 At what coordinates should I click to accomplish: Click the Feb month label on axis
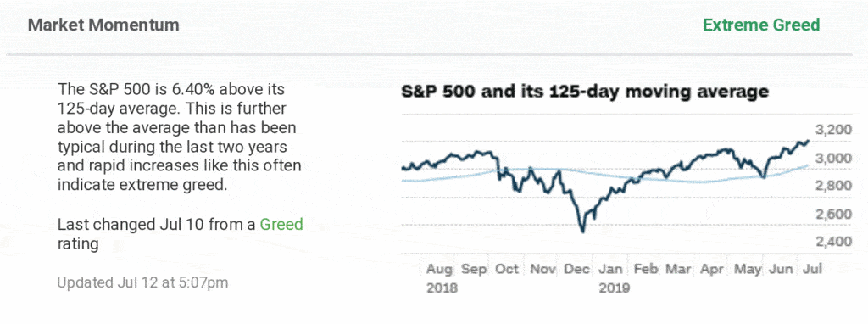pos(645,270)
